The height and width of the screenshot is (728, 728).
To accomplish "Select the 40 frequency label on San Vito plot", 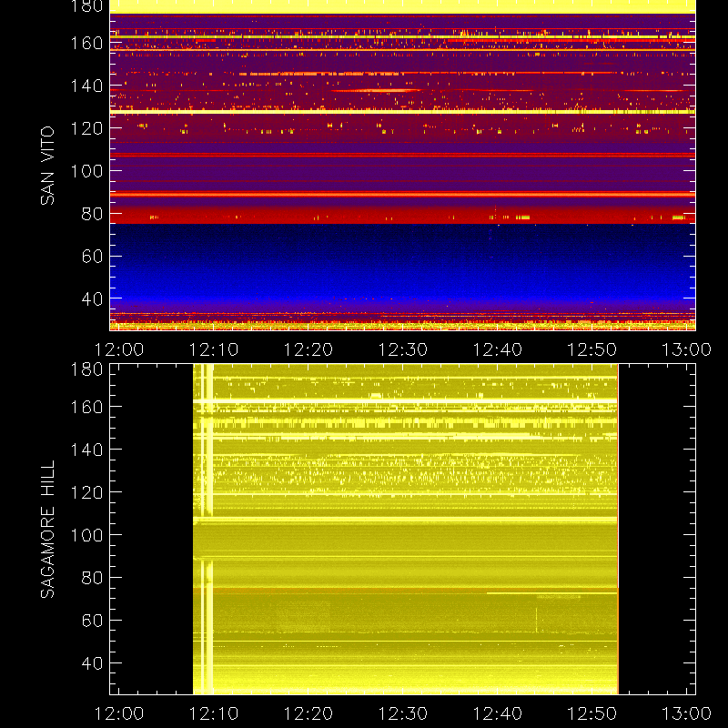I will coord(92,298).
